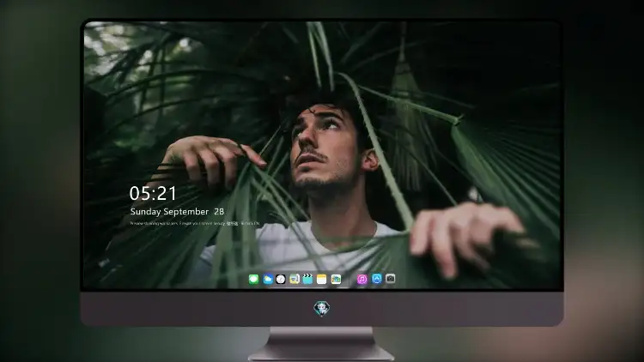The height and width of the screenshot is (362, 644).
Task: Open the Photos gallery icon in dock
Action: (336, 280)
